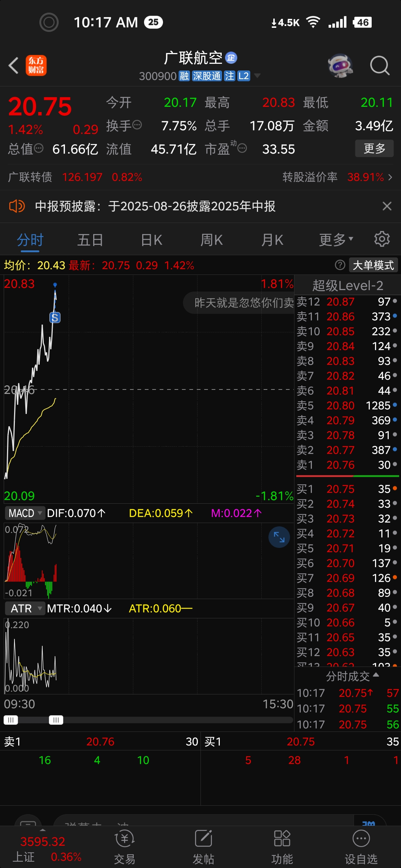401x868 pixels.
Task: Open info icon next to 市盈
Action: click(x=242, y=149)
